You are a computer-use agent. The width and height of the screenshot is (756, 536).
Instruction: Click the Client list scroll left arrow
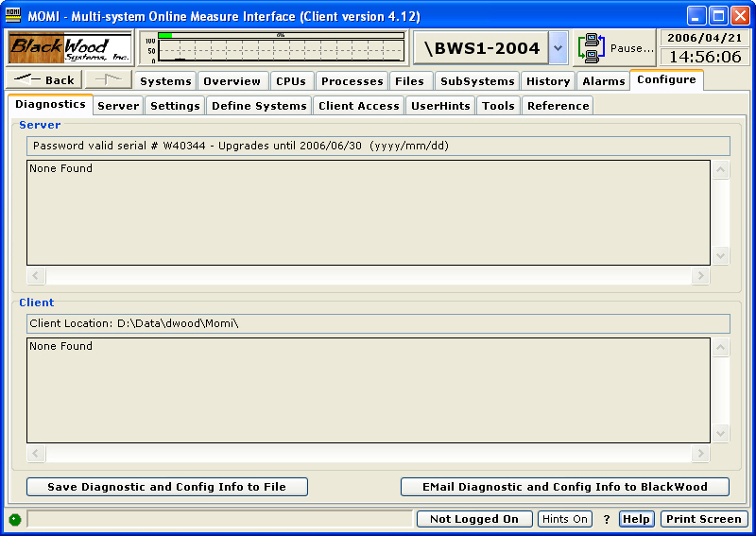point(36,454)
